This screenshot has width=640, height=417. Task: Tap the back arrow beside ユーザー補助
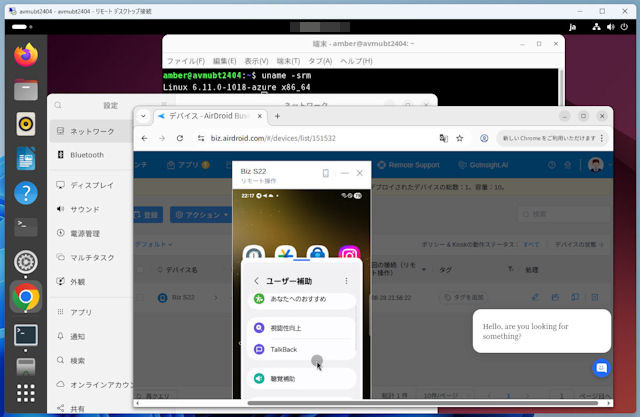click(257, 281)
